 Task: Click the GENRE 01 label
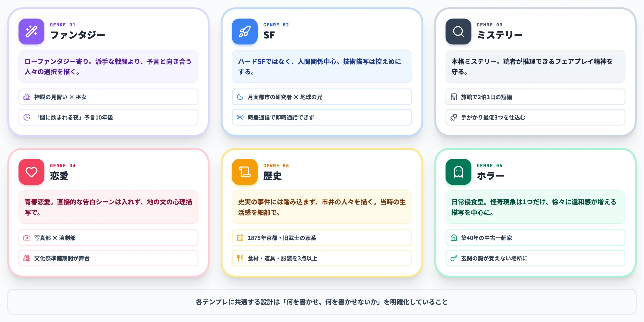point(62,25)
